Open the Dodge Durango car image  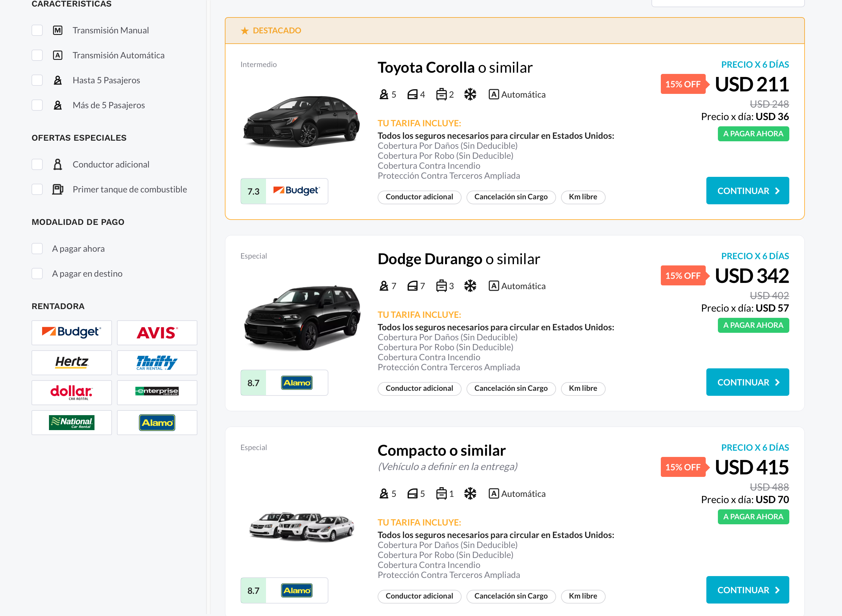302,318
